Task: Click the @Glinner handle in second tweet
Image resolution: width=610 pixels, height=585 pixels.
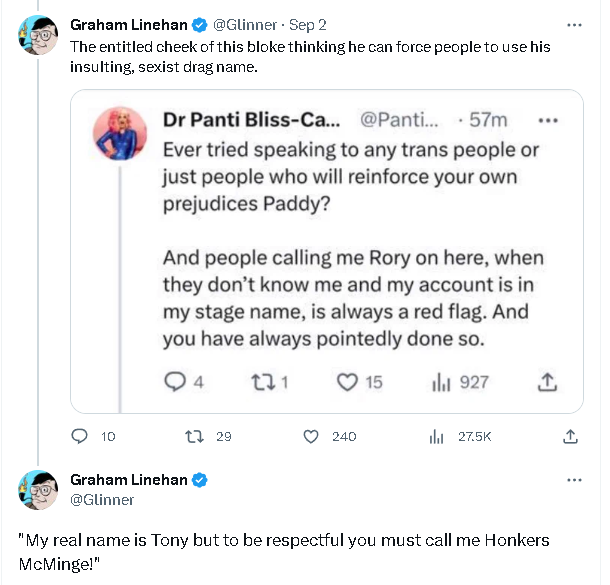Action: 102,499
